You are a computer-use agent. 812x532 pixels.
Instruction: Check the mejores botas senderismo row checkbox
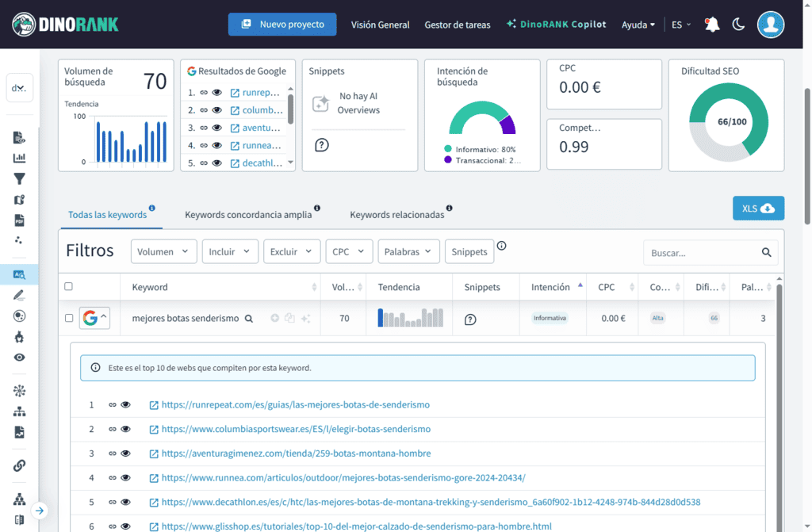coord(68,316)
